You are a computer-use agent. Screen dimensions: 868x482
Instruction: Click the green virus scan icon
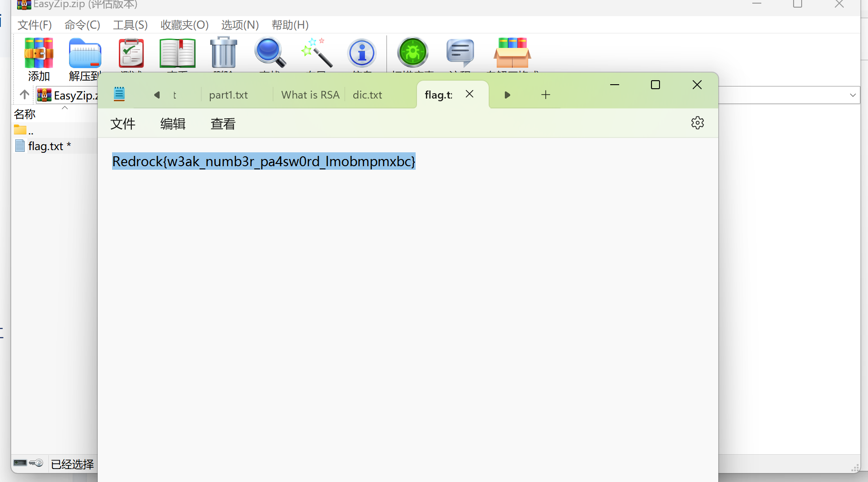[x=412, y=53]
